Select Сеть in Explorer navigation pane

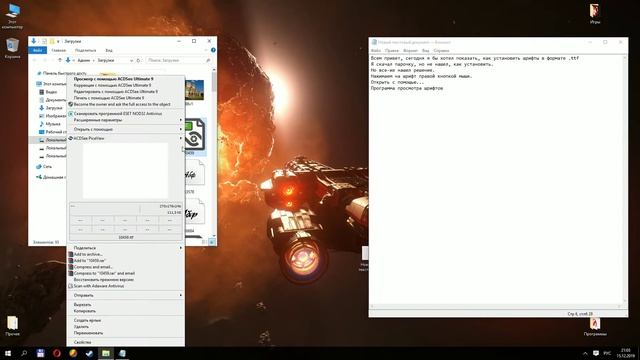tap(47, 167)
